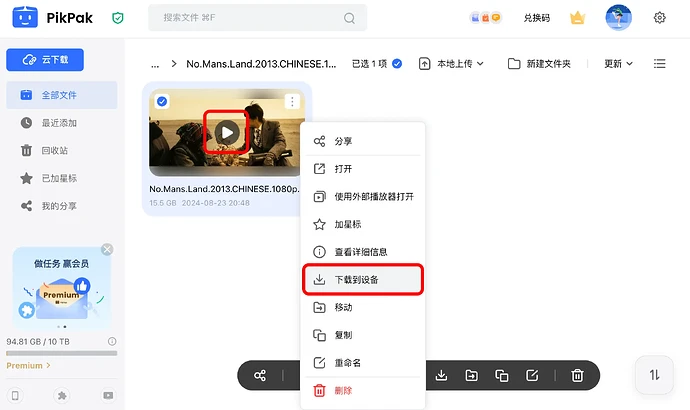This screenshot has width=690, height=410.
Task: Click file name No.Mans.Land.2013.CHINESE.1080p
Action: [224, 189]
